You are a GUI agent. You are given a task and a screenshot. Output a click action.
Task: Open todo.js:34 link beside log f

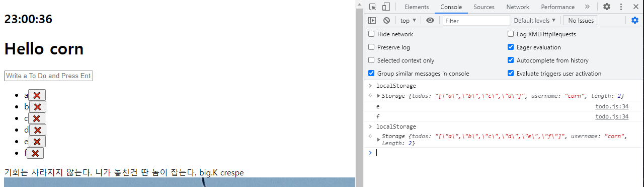coord(612,116)
